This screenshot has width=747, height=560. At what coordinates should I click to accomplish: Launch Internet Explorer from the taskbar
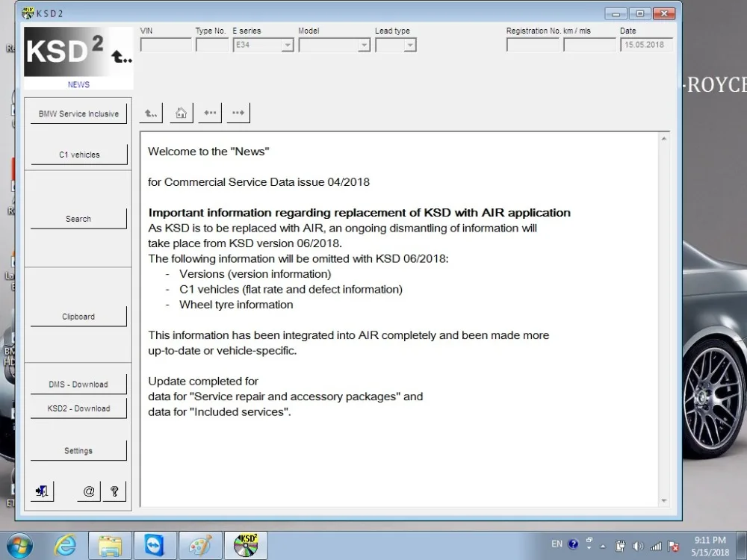coord(65,546)
